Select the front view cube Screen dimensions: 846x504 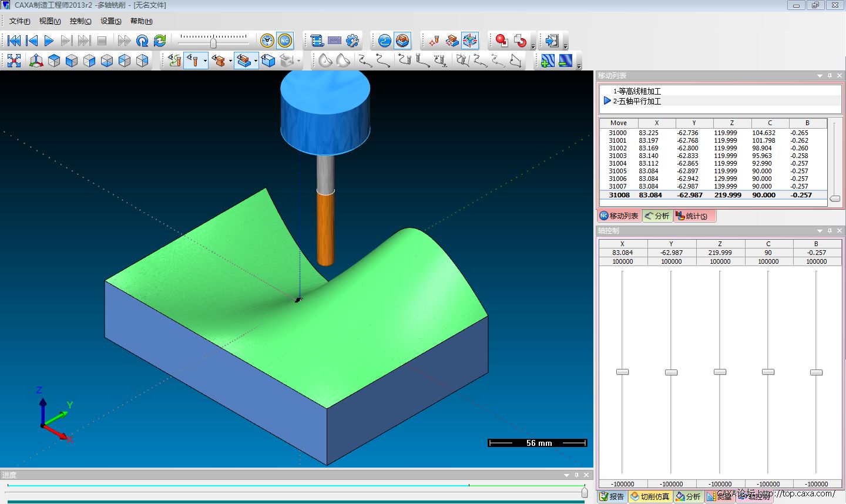point(72,61)
